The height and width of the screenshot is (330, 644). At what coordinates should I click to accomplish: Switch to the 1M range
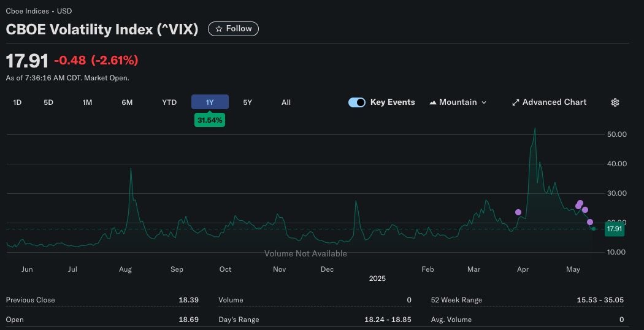click(x=87, y=102)
